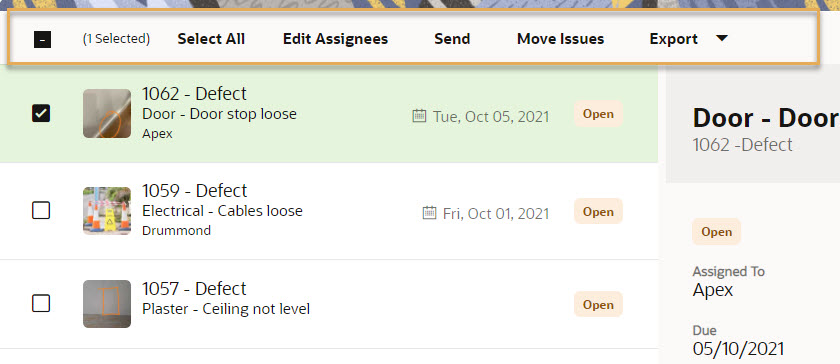840x364 pixels.
Task: Toggle the header deselect-all checkbox
Action: [42, 39]
